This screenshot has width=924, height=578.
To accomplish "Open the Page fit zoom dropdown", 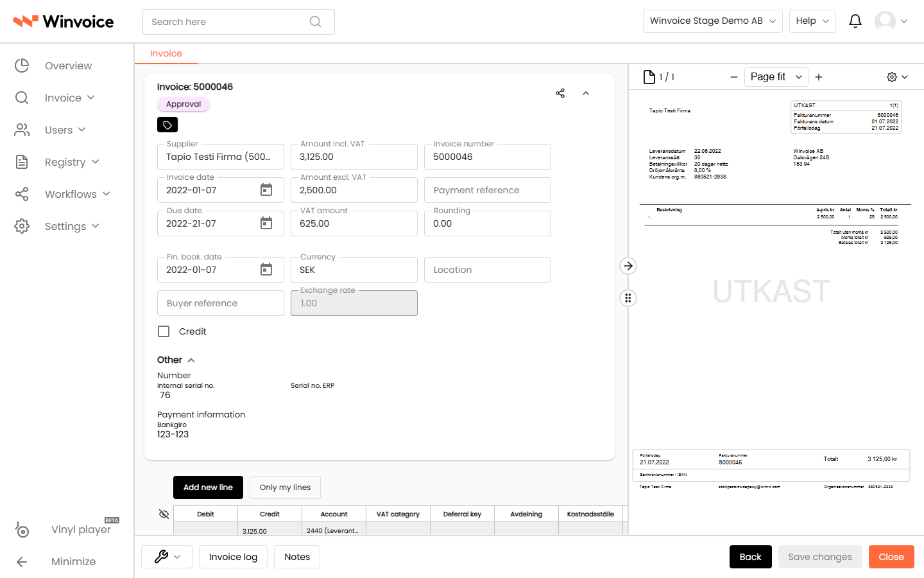I will point(776,77).
